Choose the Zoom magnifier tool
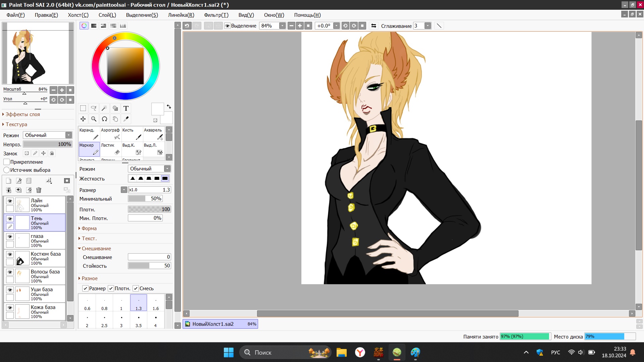Image resolution: width=644 pixels, height=362 pixels. pyautogui.click(x=94, y=119)
